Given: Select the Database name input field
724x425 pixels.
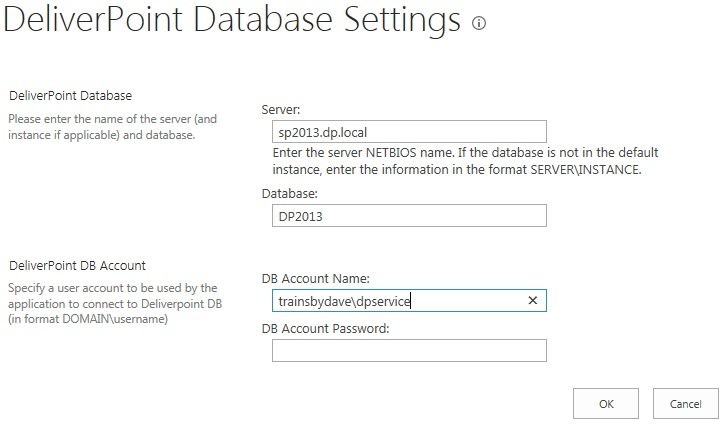Looking at the screenshot, I should tap(409, 216).
